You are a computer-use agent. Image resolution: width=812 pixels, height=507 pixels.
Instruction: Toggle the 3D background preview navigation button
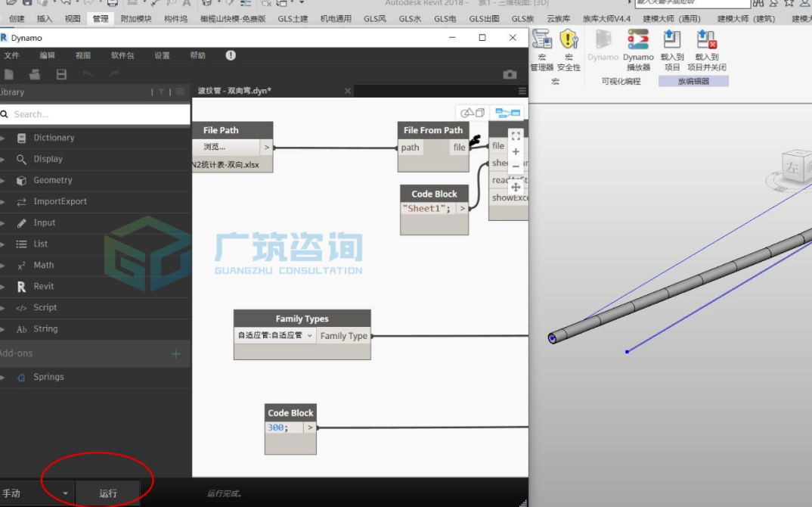473,113
